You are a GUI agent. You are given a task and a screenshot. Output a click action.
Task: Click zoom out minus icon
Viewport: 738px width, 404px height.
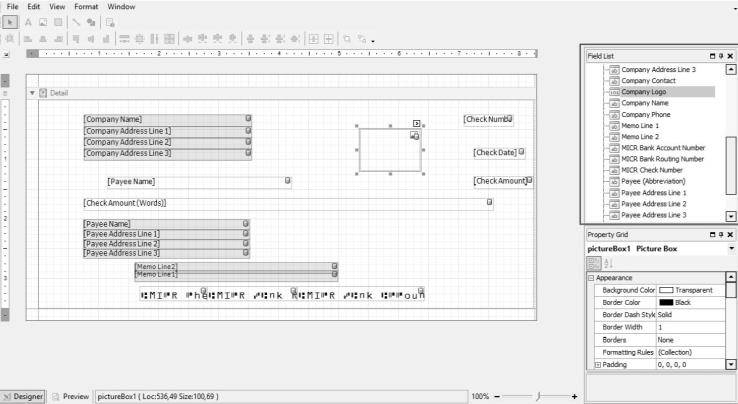(495, 396)
